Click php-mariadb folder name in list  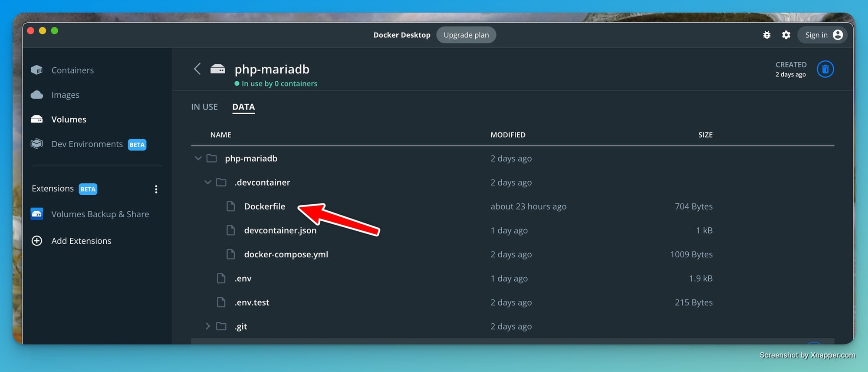coord(251,159)
